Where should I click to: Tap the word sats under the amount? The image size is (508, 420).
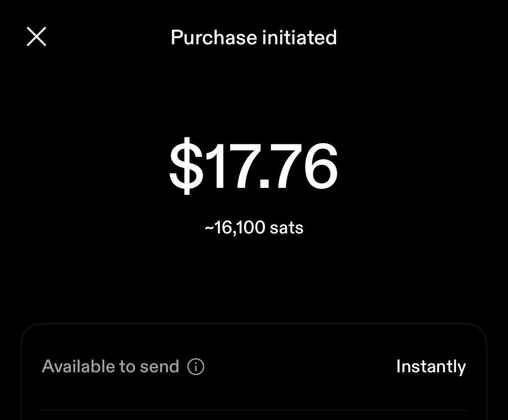point(287,228)
